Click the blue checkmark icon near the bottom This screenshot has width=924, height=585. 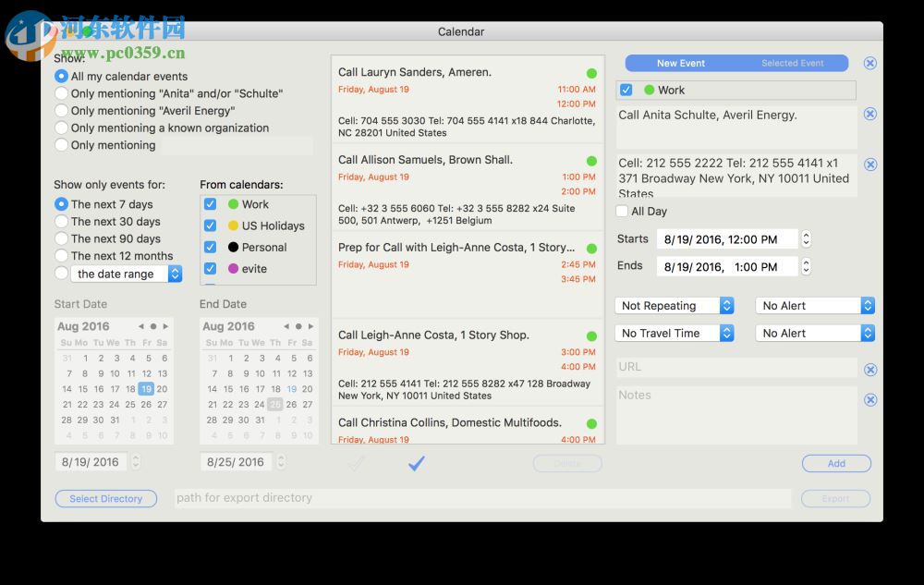pyautogui.click(x=416, y=464)
